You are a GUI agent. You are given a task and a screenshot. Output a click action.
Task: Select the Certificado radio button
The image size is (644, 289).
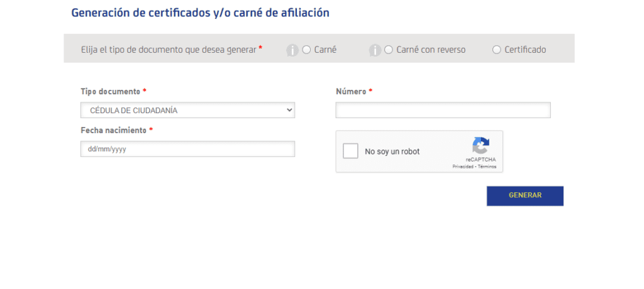coord(497,50)
